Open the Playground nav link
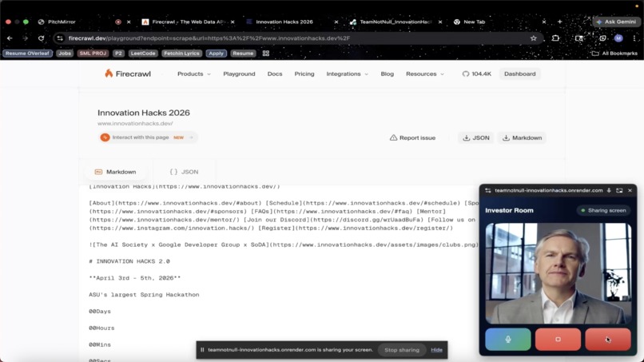This screenshot has width=644, height=362. click(239, 74)
